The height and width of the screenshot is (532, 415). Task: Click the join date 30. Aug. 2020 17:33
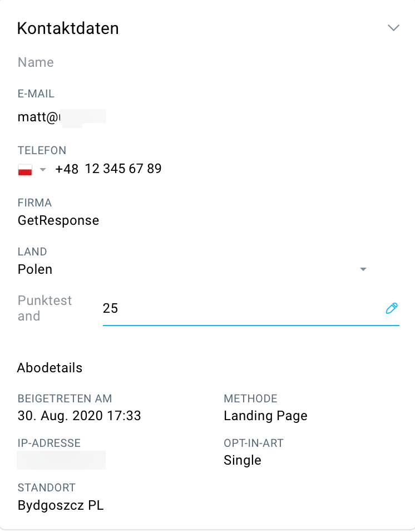point(80,416)
